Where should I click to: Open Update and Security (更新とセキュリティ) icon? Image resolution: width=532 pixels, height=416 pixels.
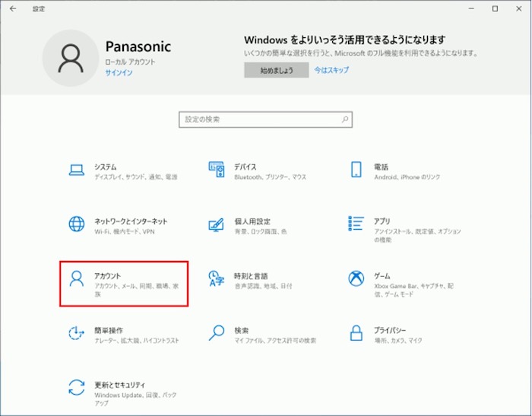pyautogui.click(x=76, y=387)
